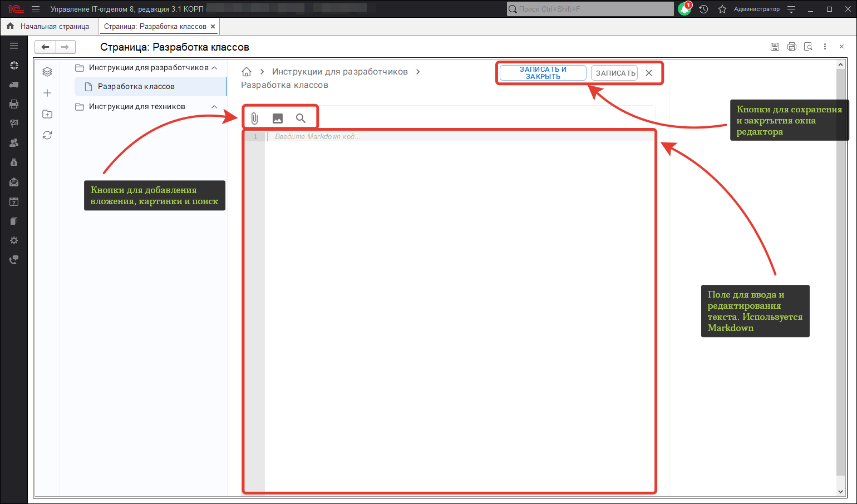
Task: Click the refresh arrows icon
Action: pos(47,135)
